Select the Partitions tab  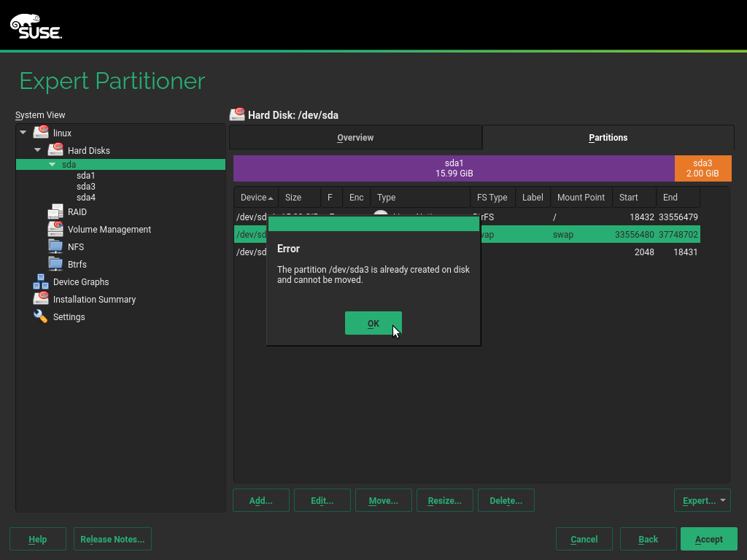(608, 138)
